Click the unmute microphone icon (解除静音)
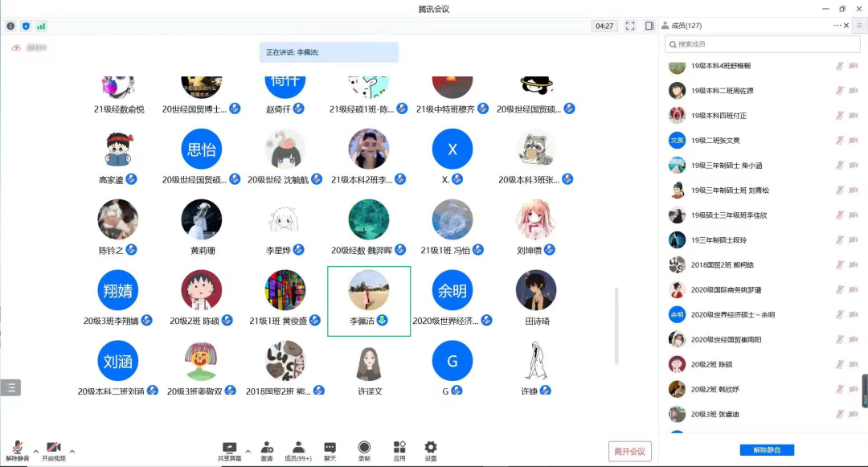 pos(17,449)
